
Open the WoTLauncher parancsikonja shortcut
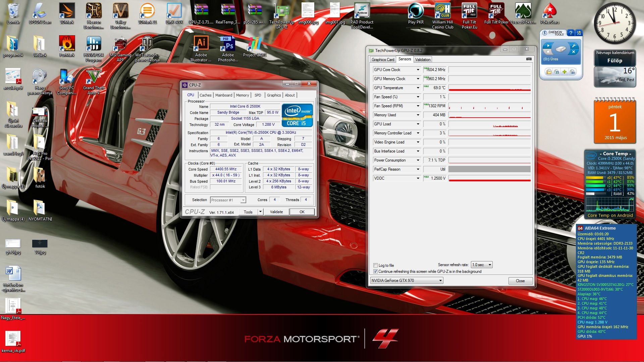coord(147,49)
